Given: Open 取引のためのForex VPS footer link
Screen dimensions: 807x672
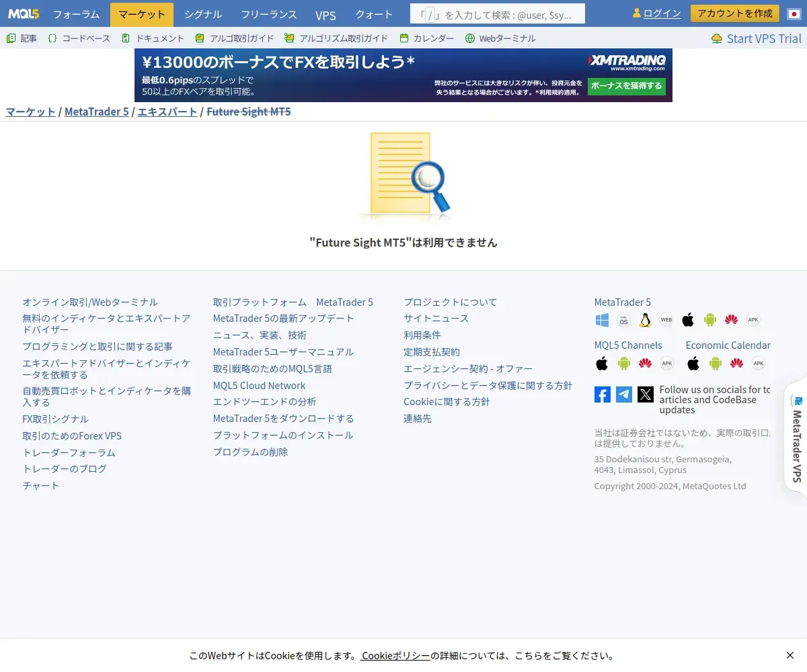Looking at the screenshot, I should 72,436.
